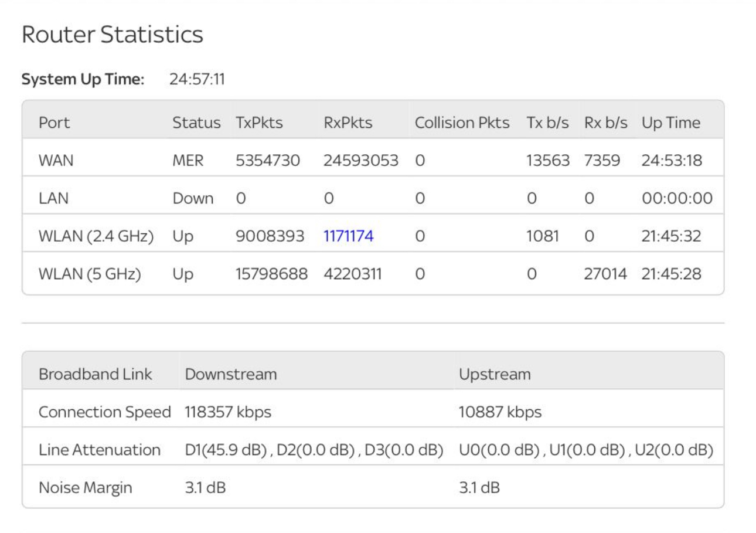
Task: Click the Up Time column header
Action: [x=677, y=123]
